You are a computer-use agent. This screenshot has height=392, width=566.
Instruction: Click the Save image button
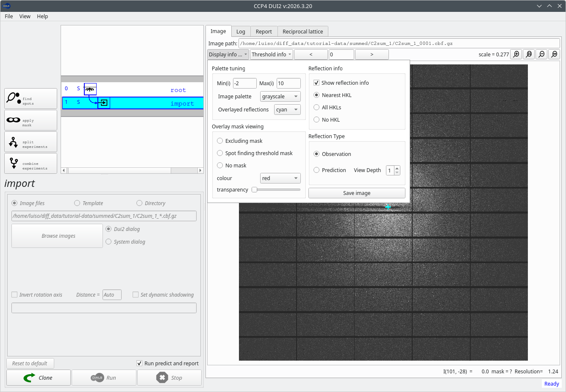point(357,193)
